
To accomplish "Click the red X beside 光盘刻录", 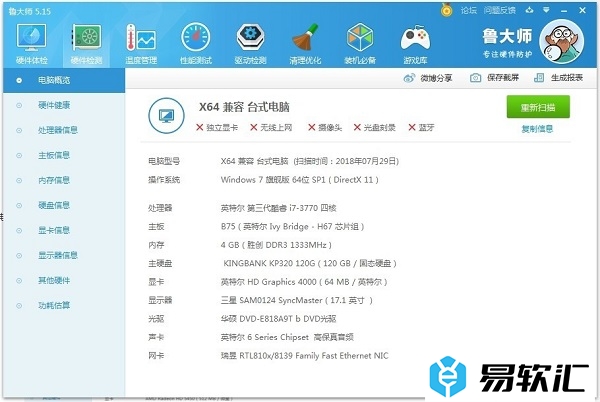I will click(x=357, y=127).
